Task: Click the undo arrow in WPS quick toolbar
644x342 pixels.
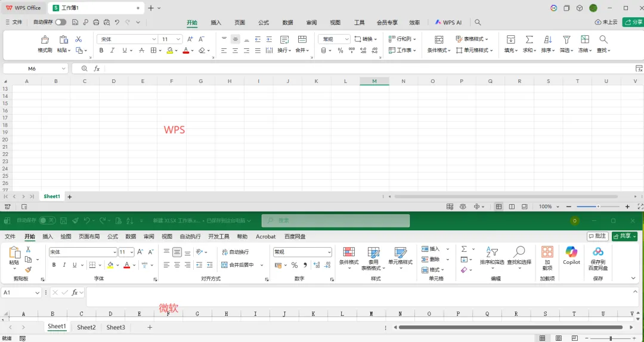Action: [x=117, y=22]
